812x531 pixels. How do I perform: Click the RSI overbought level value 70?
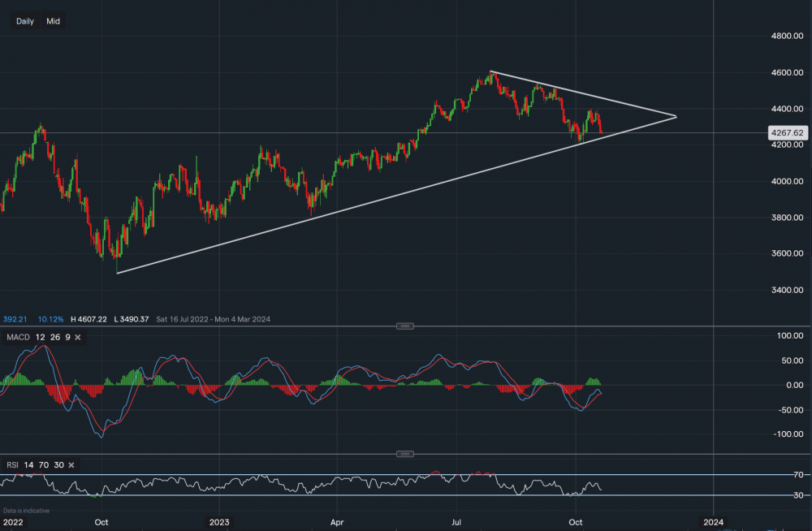click(42, 465)
